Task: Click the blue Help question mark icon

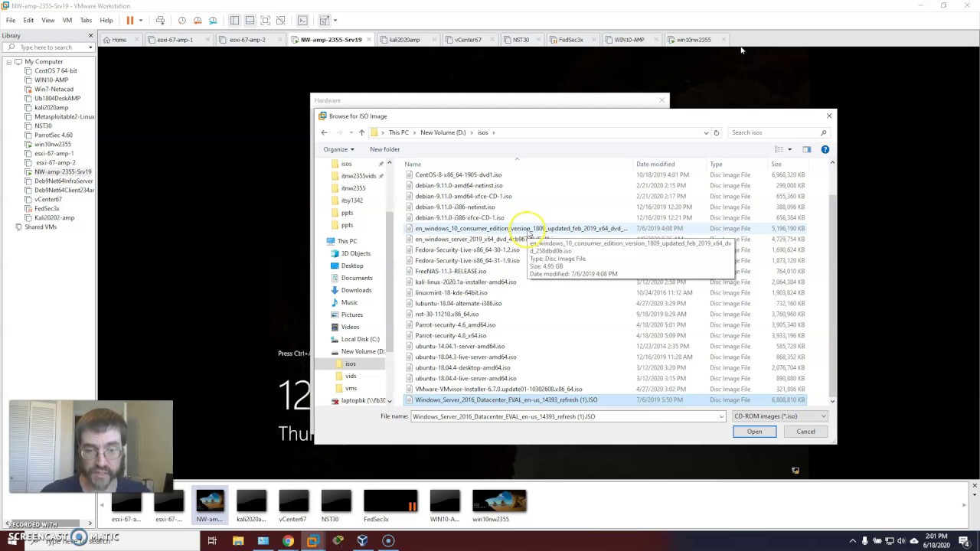Action: click(x=825, y=149)
